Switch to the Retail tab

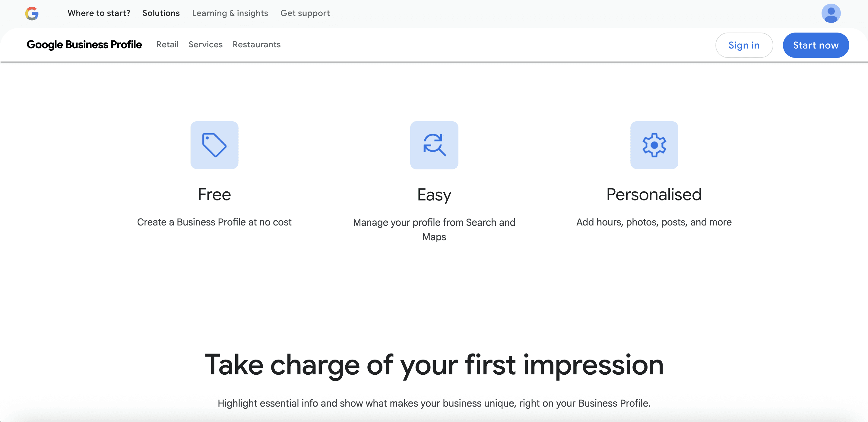point(167,44)
